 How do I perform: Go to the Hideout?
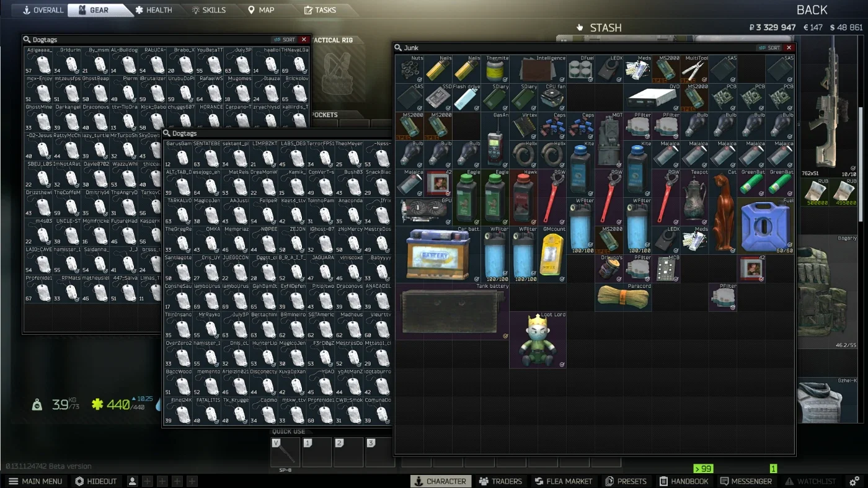(95, 481)
